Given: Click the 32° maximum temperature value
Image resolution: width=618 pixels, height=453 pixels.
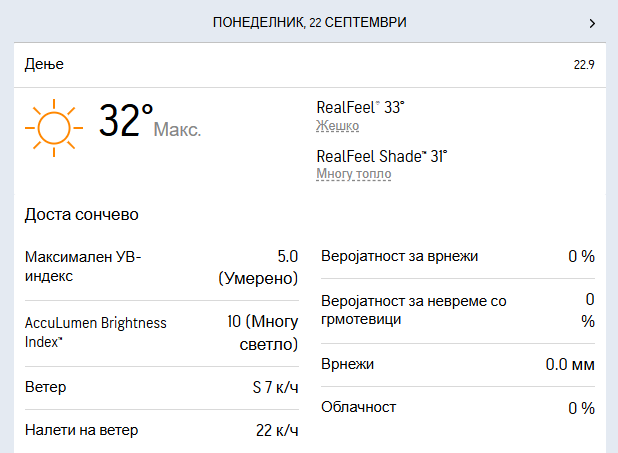Looking at the screenshot, I should coord(125,120).
